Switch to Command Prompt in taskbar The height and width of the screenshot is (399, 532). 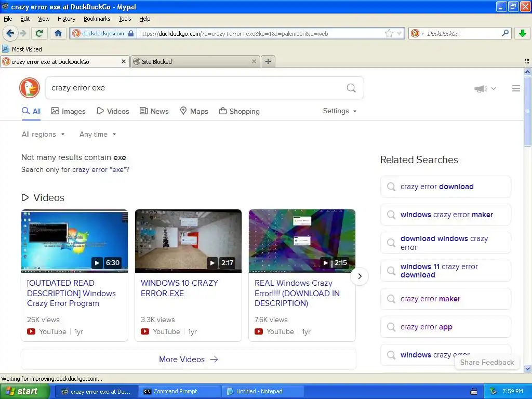[178, 392]
